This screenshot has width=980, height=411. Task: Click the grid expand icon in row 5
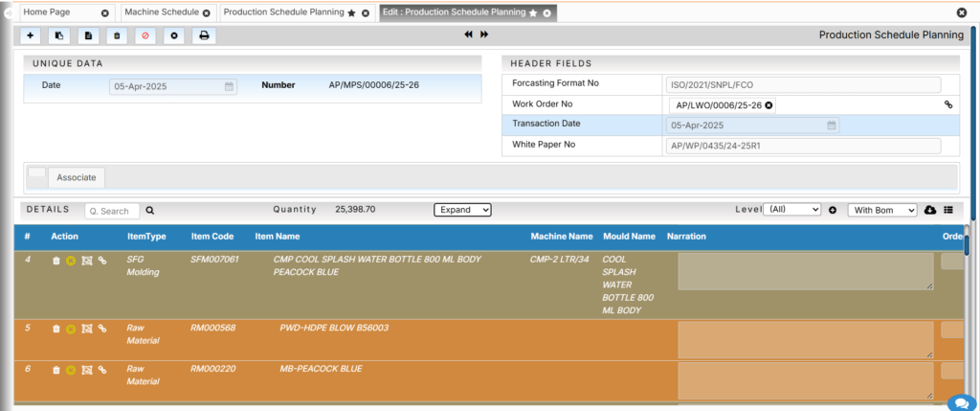[87, 329]
